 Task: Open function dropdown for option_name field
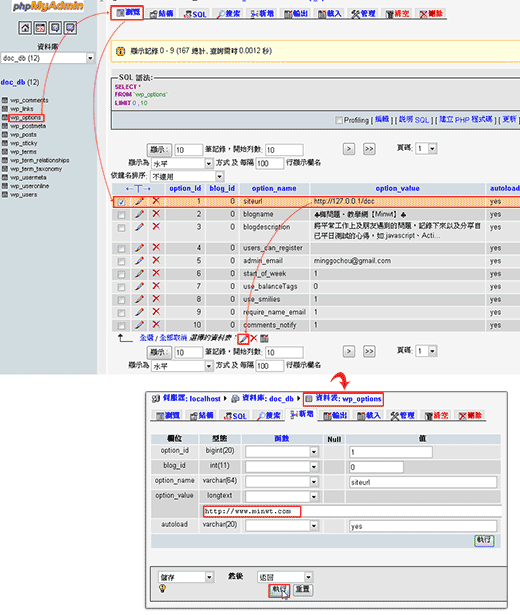282,481
